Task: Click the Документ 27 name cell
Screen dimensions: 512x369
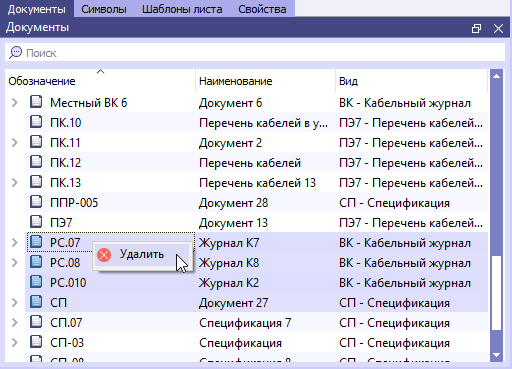Action: tap(234, 303)
